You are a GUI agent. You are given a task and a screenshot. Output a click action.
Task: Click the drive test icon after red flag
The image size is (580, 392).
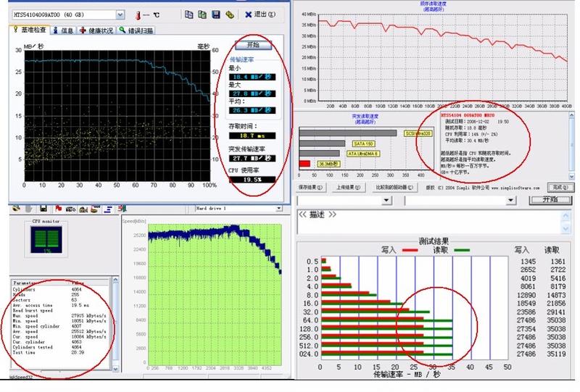[x=70, y=209]
